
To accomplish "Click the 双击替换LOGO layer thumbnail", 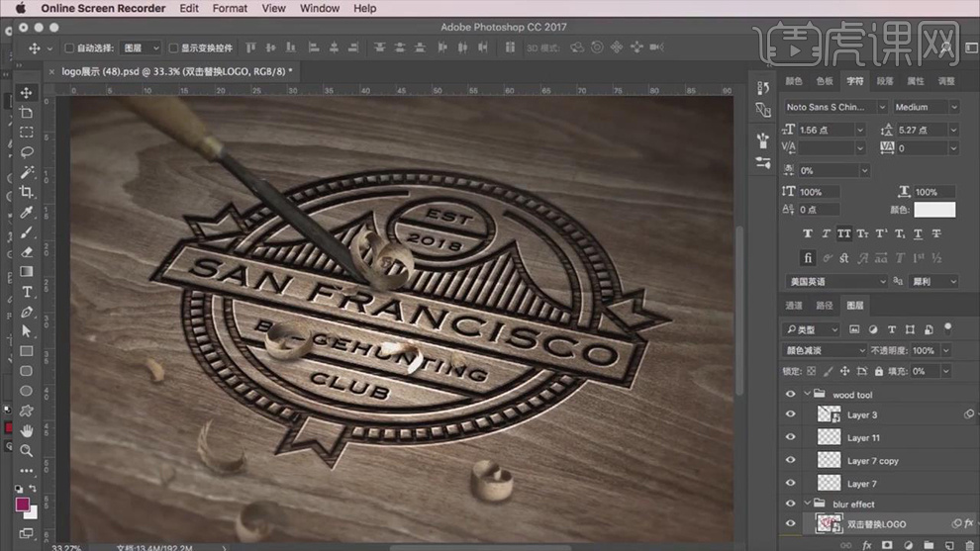I will pos(829,524).
